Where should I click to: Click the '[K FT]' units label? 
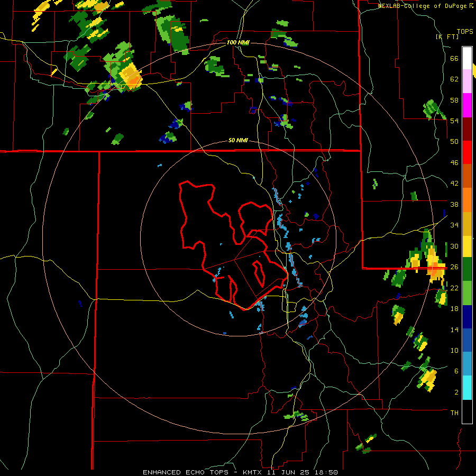(x=447, y=36)
